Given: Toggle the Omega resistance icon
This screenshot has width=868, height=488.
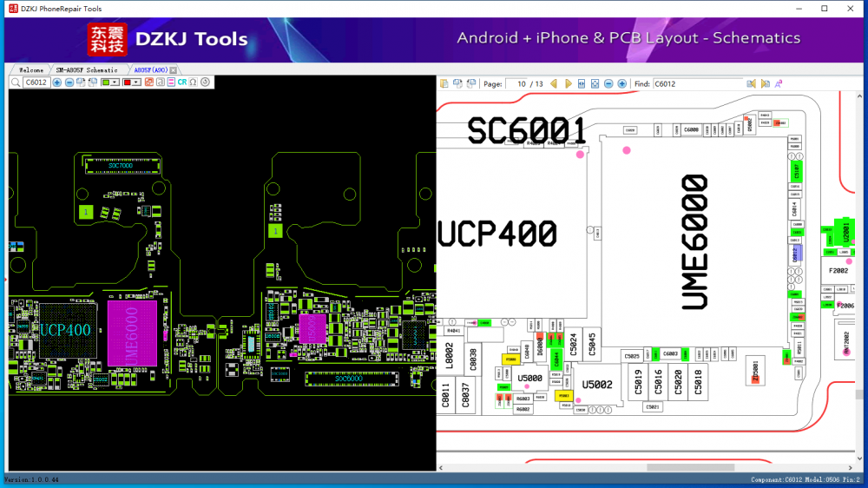Looking at the screenshot, I should click(x=194, y=82).
